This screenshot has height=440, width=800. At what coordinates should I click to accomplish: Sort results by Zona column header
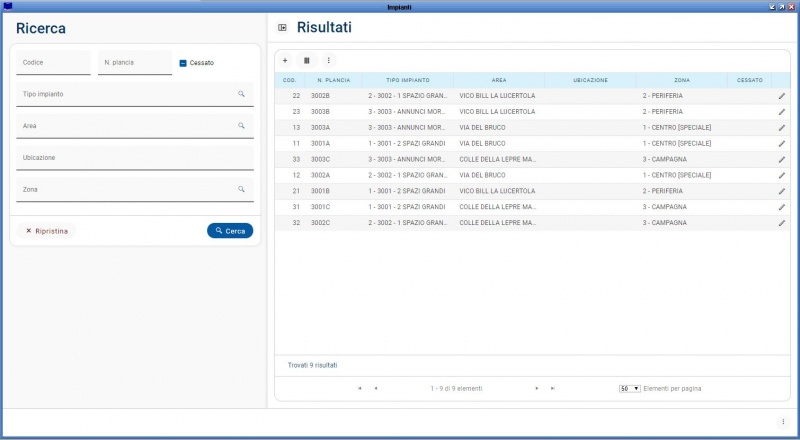tap(681, 79)
